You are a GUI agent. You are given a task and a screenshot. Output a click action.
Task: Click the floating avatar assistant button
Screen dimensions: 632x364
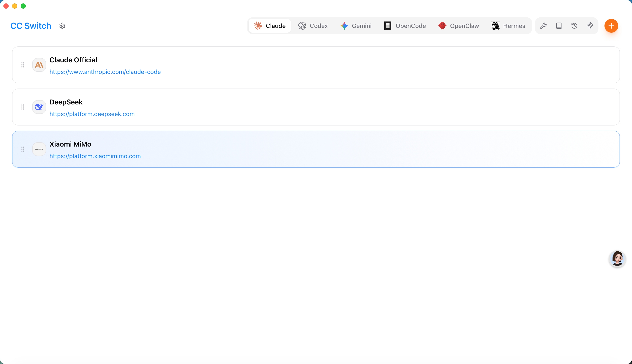point(617,259)
